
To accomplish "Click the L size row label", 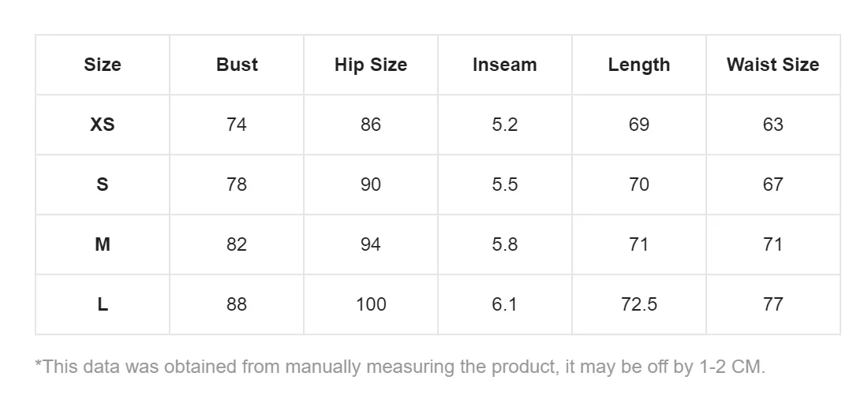I will click(103, 304).
